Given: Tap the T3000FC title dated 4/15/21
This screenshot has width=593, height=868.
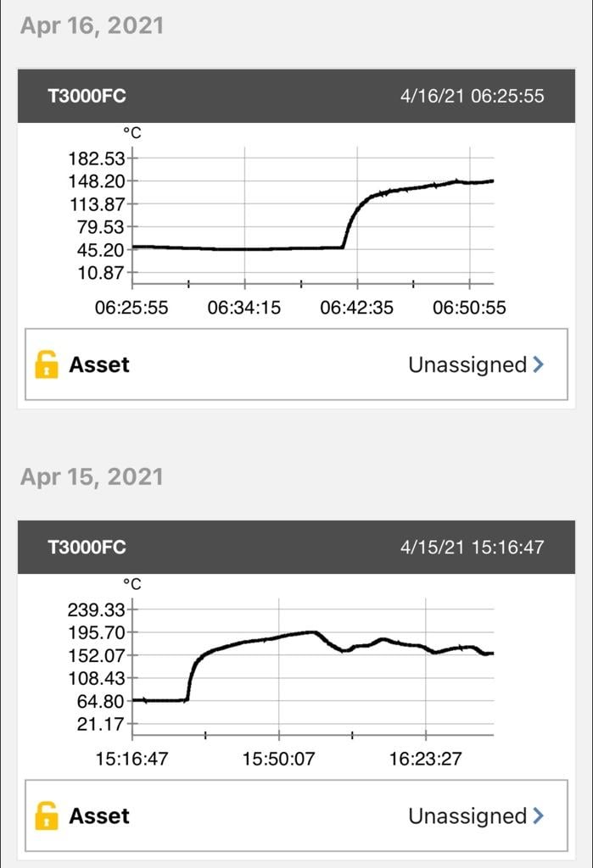Looking at the screenshot, I should point(87,547).
